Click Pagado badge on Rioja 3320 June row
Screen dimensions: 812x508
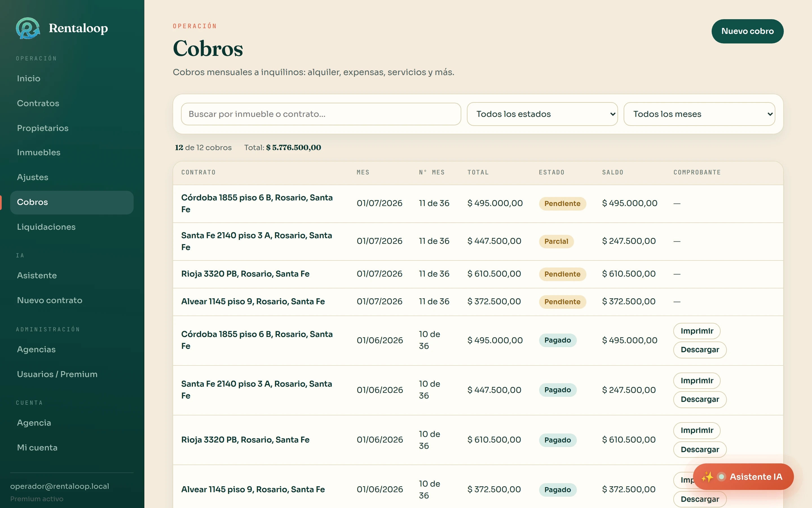[x=557, y=440]
